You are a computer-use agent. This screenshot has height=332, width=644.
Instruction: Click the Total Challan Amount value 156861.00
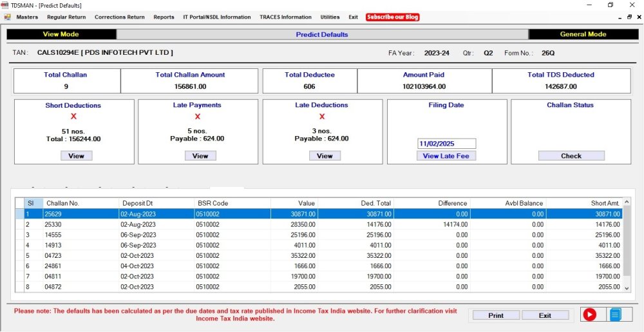click(189, 86)
